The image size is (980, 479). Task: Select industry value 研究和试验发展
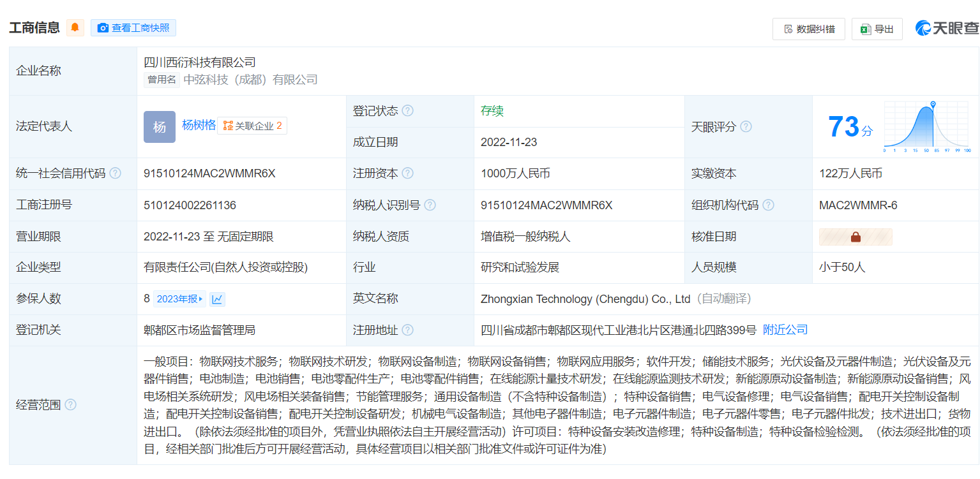coord(520,267)
